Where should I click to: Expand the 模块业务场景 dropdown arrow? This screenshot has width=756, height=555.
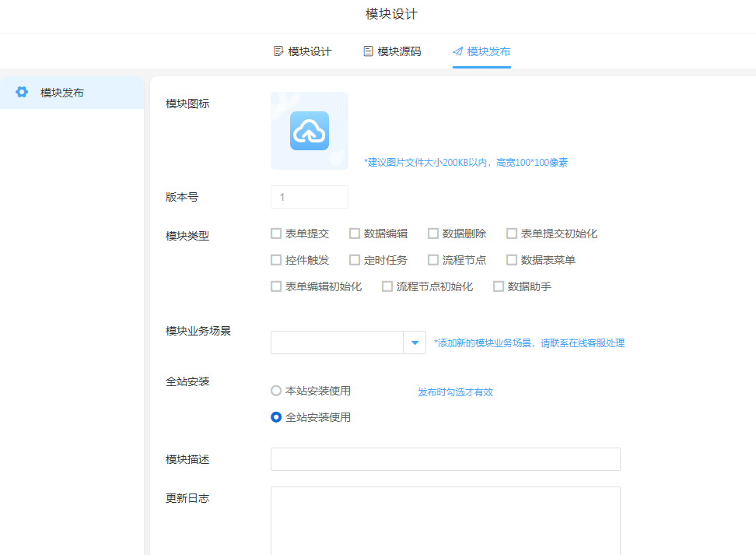pyautogui.click(x=415, y=342)
